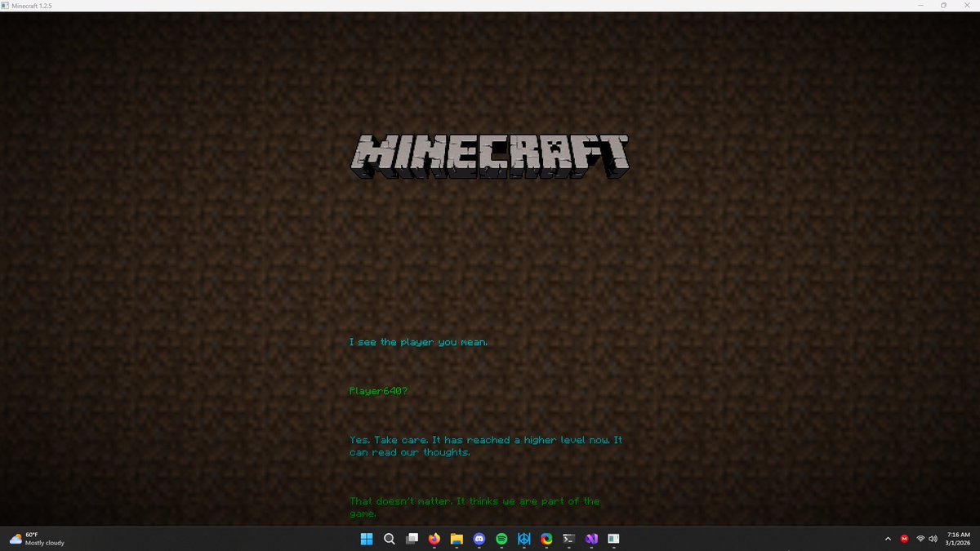Open Visual Studio from the taskbar
980x551 pixels.
pyautogui.click(x=592, y=539)
